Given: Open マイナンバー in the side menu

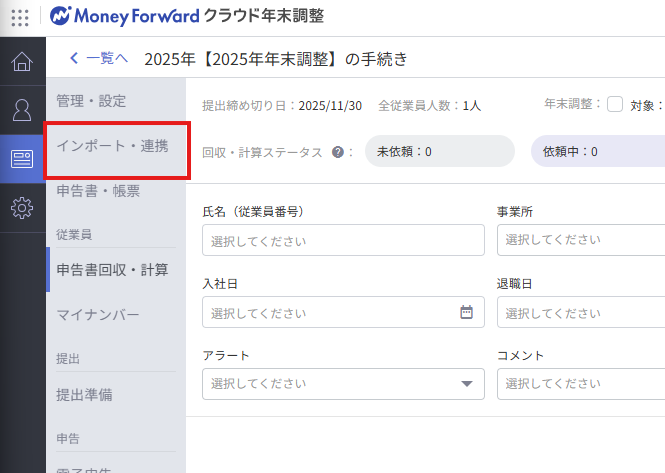Looking at the screenshot, I should pyautogui.click(x=98, y=315).
